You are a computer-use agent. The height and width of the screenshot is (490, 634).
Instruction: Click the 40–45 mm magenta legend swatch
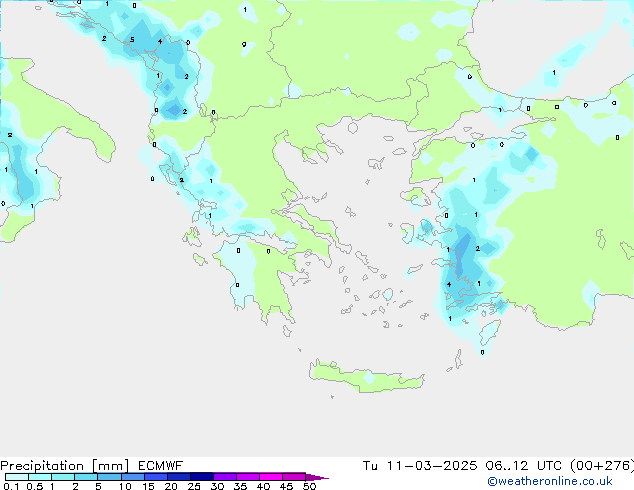(271, 477)
